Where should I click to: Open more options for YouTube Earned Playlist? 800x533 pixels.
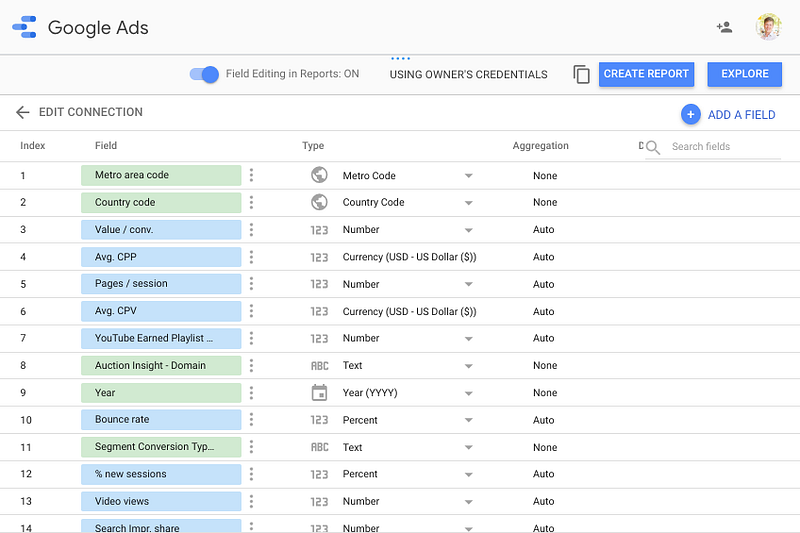(x=251, y=338)
